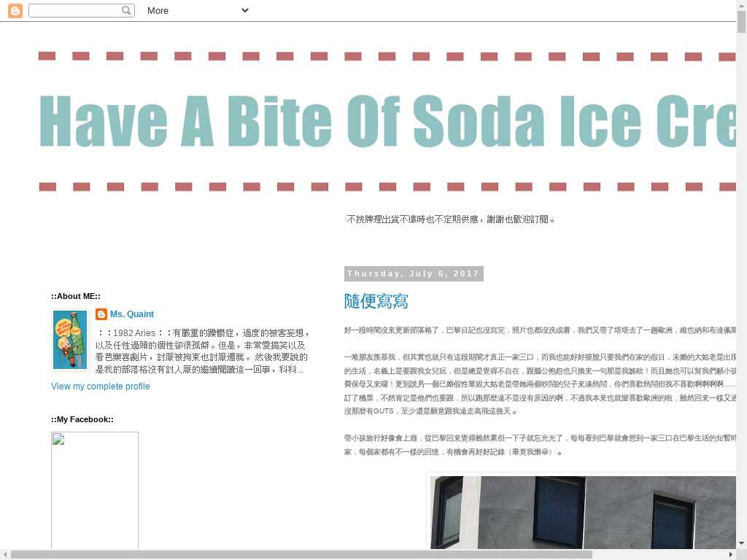The image size is (747, 560).
Task: Click the Have A Bite Of Soda header banner
Action: pos(387,121)
